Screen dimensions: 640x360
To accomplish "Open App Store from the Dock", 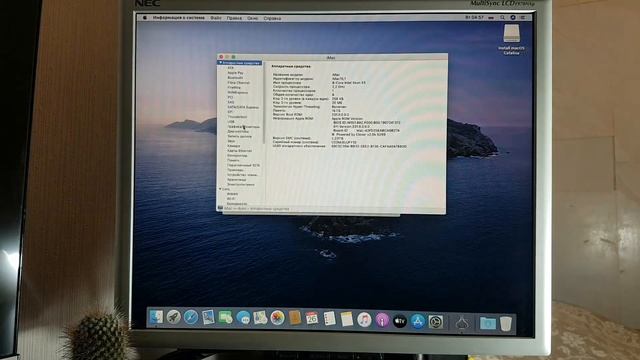I will 418,322.
